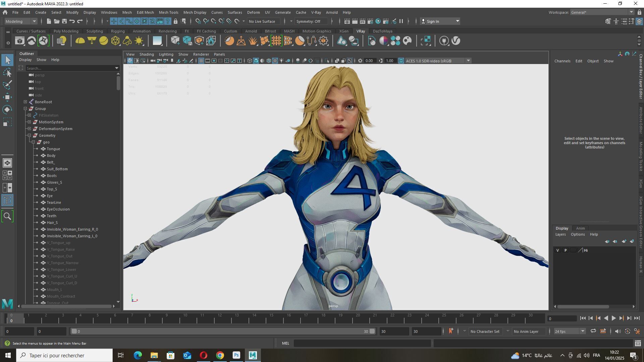Click the V-Ray dome light shelf icon
644x362 pixels.
pos(80,41)
